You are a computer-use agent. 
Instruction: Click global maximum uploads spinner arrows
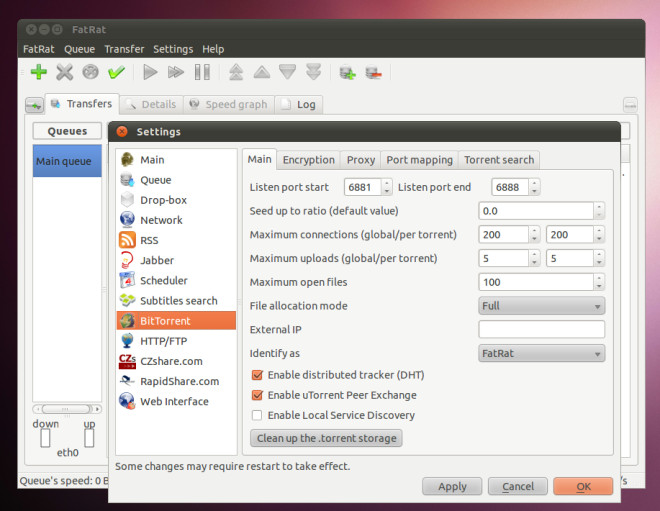(x=534, y=258)
